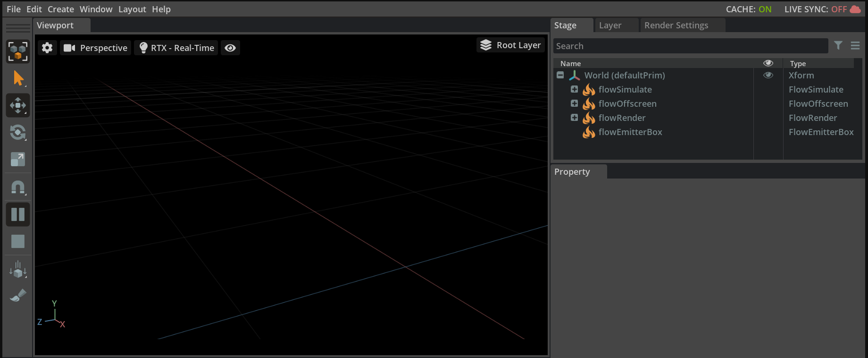
Task: Select the flowSimulate prim
Action: [625, 89]
